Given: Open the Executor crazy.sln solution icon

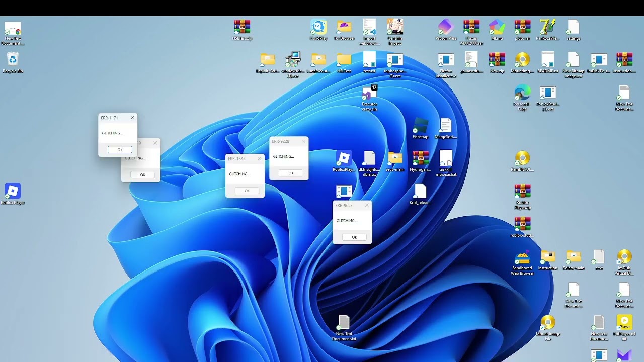Looking at the screenshot, I should (369, 98).
